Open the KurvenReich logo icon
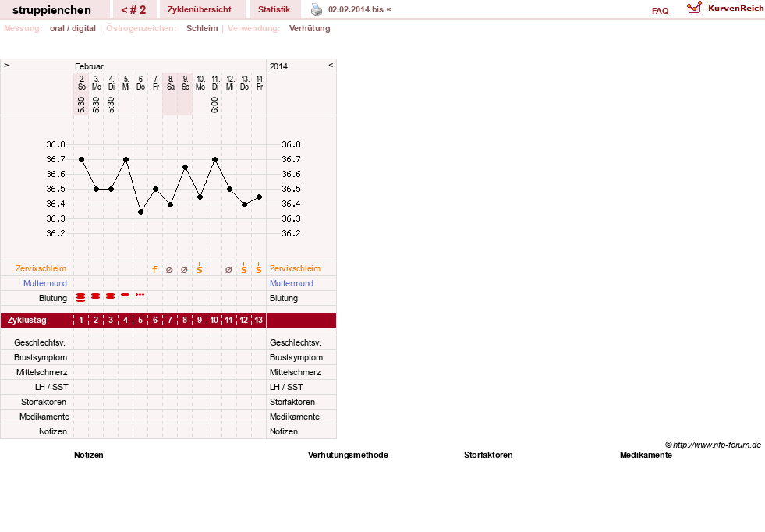This screenshot has height=532, width=765. pyautogui.click(x=694, y=8)
